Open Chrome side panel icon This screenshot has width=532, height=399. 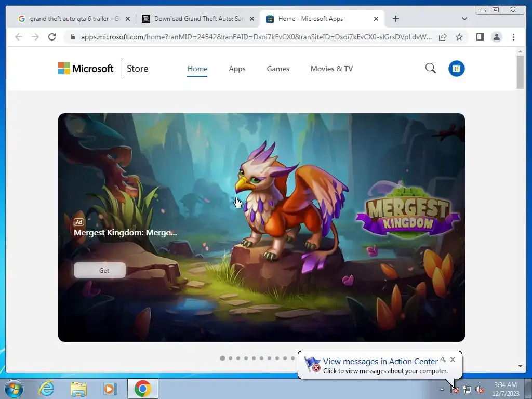point(480,37)
